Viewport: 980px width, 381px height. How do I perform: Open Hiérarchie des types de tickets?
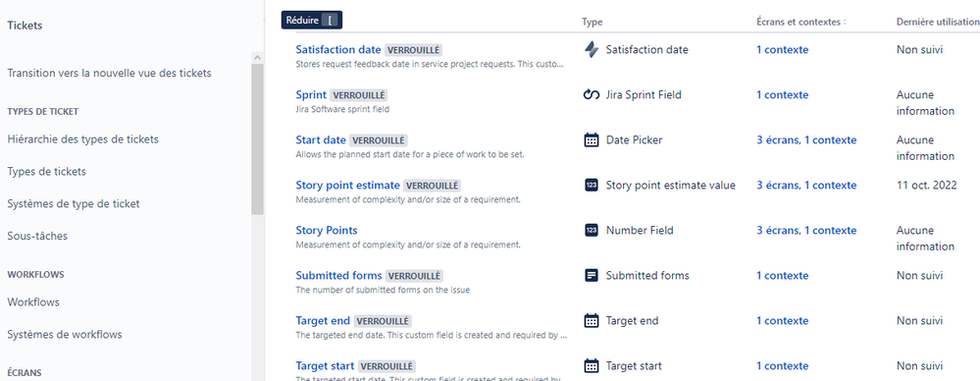83,139
